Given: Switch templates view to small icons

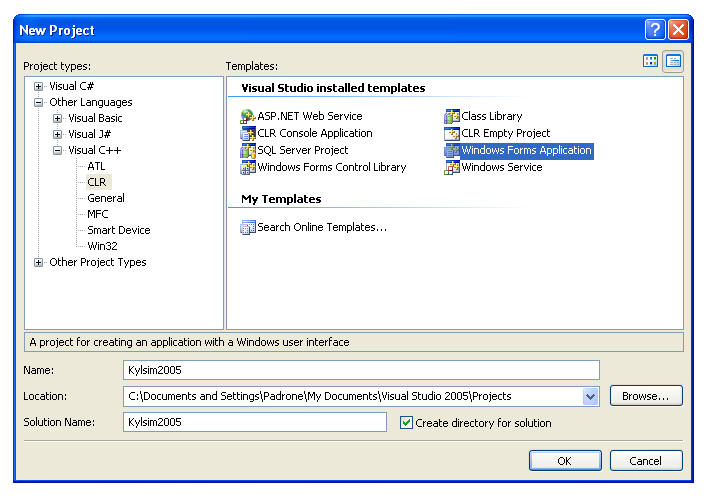Looking at the screenshot, I should coord(673,61).
